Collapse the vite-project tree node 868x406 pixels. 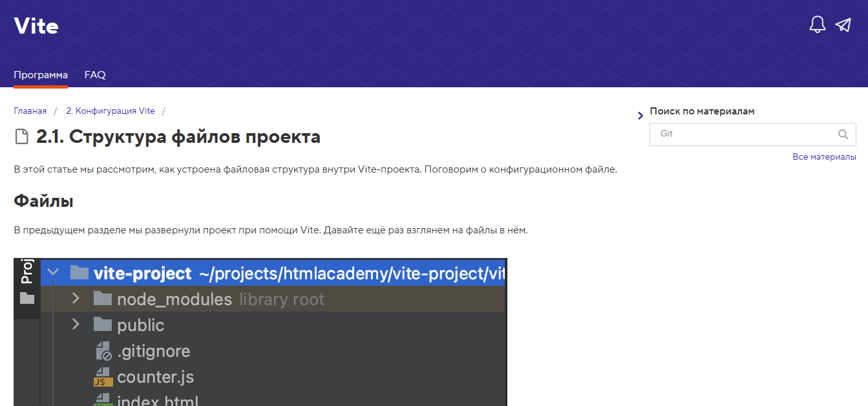point(53,273)
